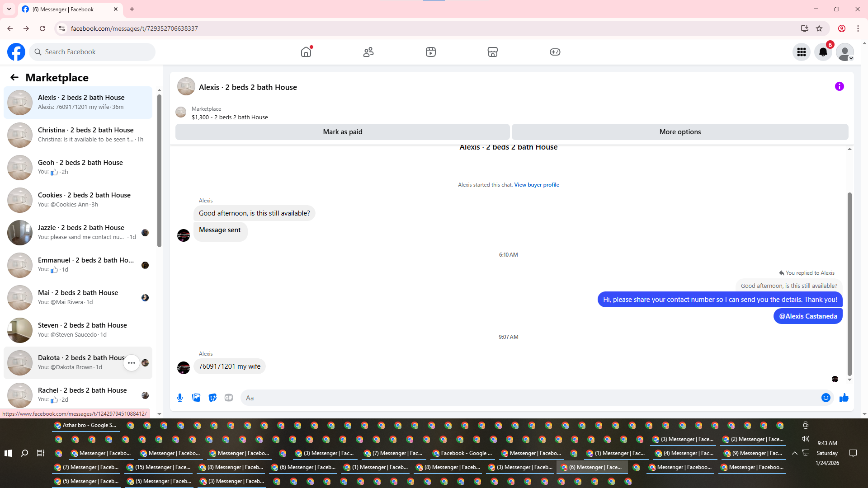Open Facebook notifications bell
This screenshot has height=488, width=868.
pyautogui.click(x=823, y=52)
